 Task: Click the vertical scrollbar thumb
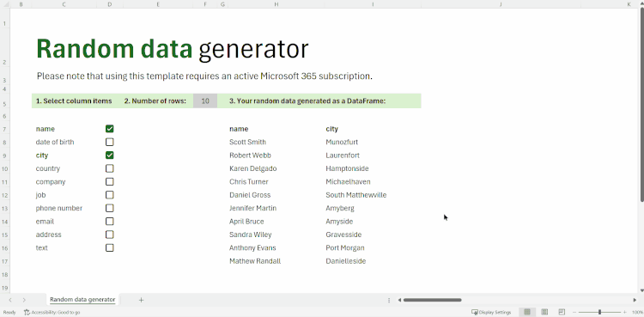(x=641, y=106)
